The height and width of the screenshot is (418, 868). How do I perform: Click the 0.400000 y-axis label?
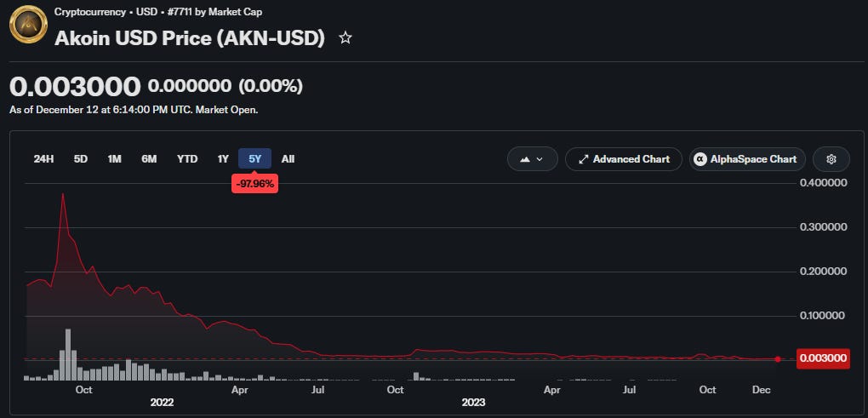[x=823, y=183]
